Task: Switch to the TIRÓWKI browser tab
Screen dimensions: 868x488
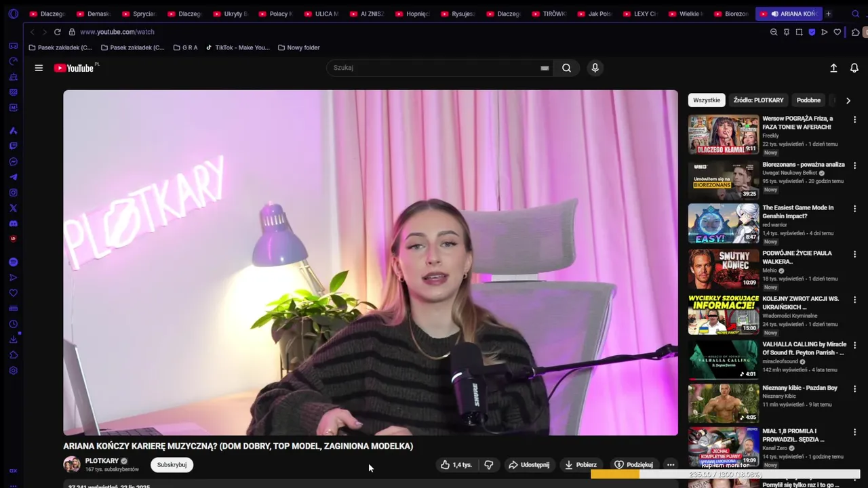Action: click(x=549, y=14)
